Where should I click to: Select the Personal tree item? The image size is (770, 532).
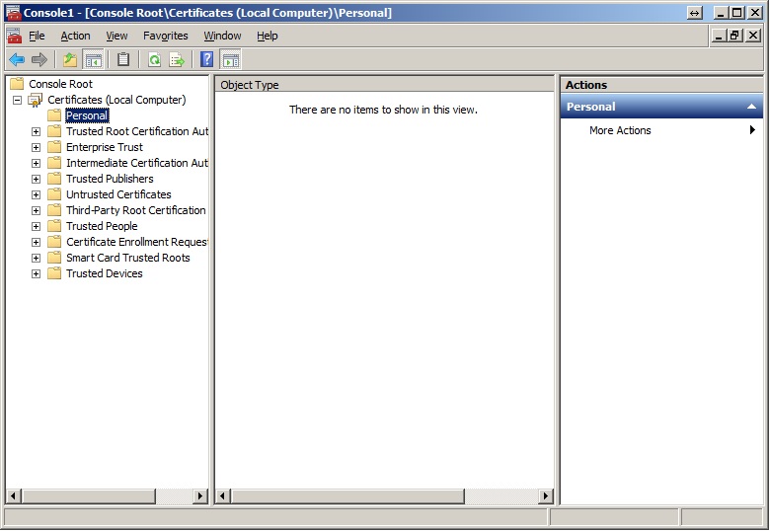pyautogui.click(x=87, y=115)
